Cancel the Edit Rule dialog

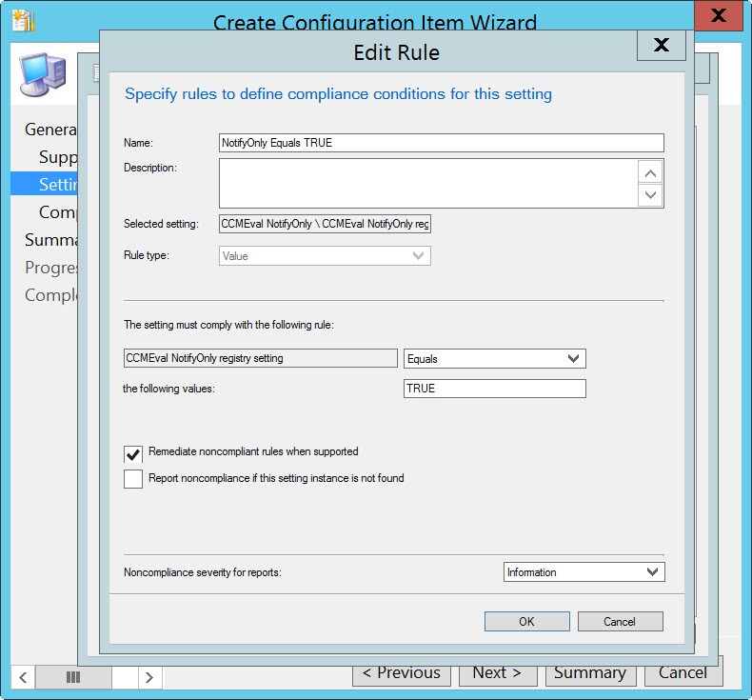[x=620, y=621]
